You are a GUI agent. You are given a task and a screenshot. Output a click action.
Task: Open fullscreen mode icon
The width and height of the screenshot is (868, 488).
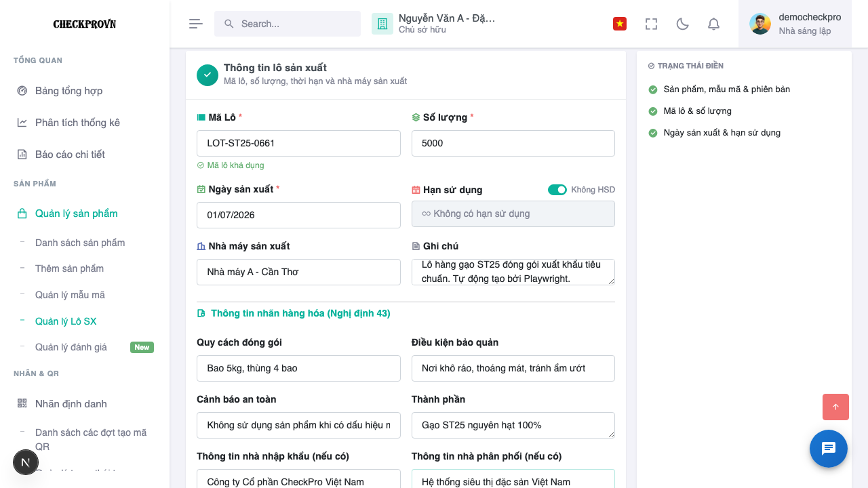(x=651, y=24)
